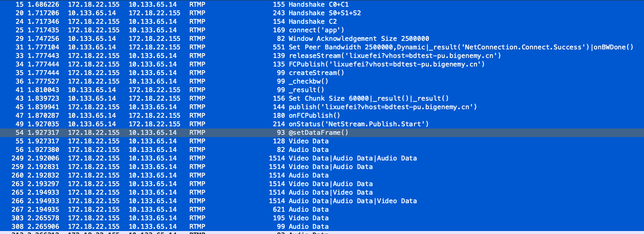
Task: Select packet 267 Audio Data with length 621
Action: [x=308, y=209]
